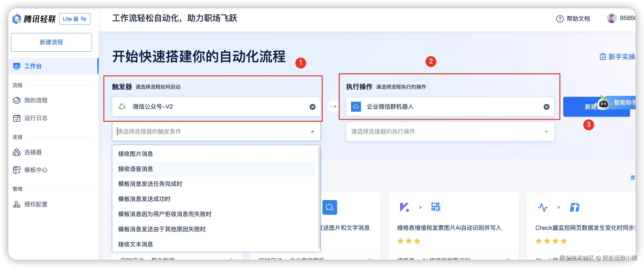This screenshot has height=268, width=644.
Task: Select 模板消息发送成功时 option
Action: (144, 199)
